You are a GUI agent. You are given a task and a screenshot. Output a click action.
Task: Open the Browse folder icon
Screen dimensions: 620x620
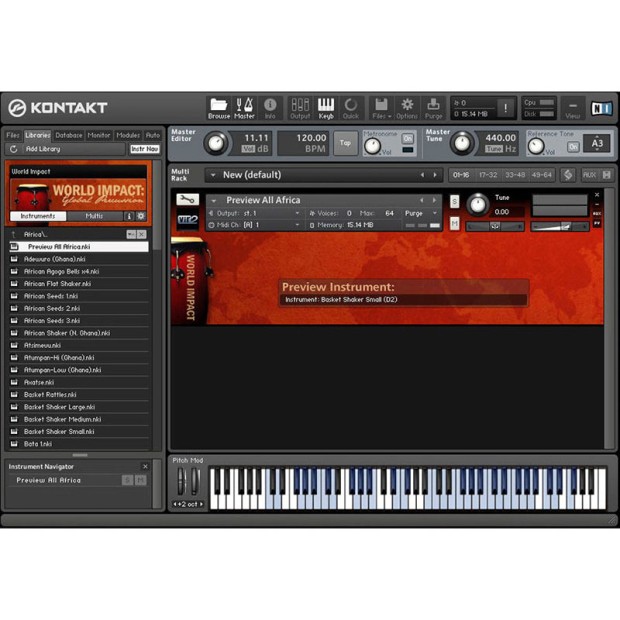[219, 108]
